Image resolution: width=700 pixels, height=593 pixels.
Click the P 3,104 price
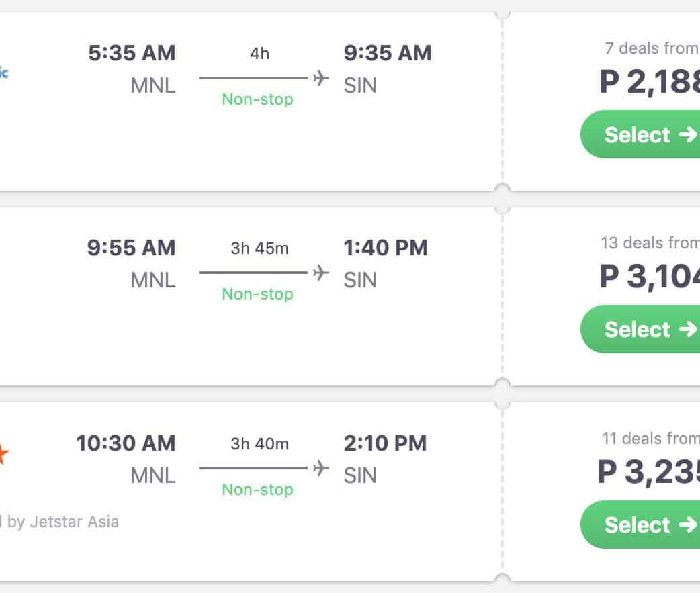pos(649,276)
